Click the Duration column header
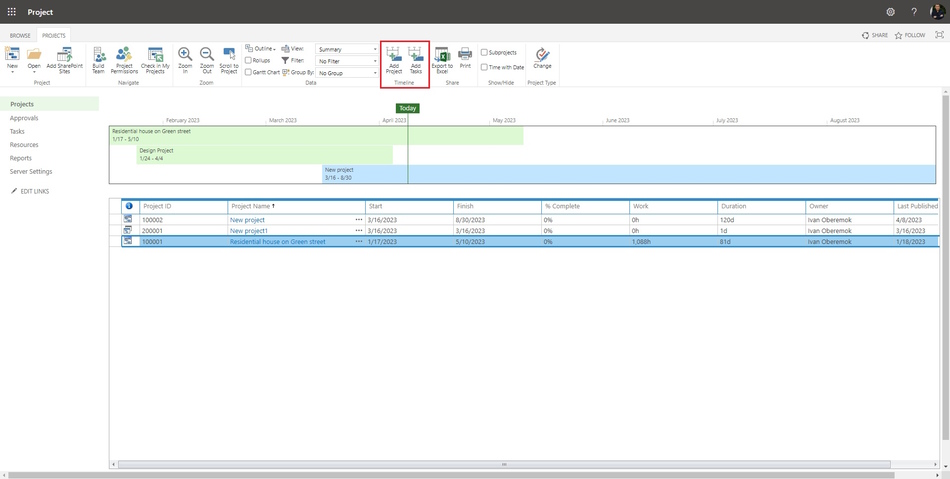 point(762,206)
